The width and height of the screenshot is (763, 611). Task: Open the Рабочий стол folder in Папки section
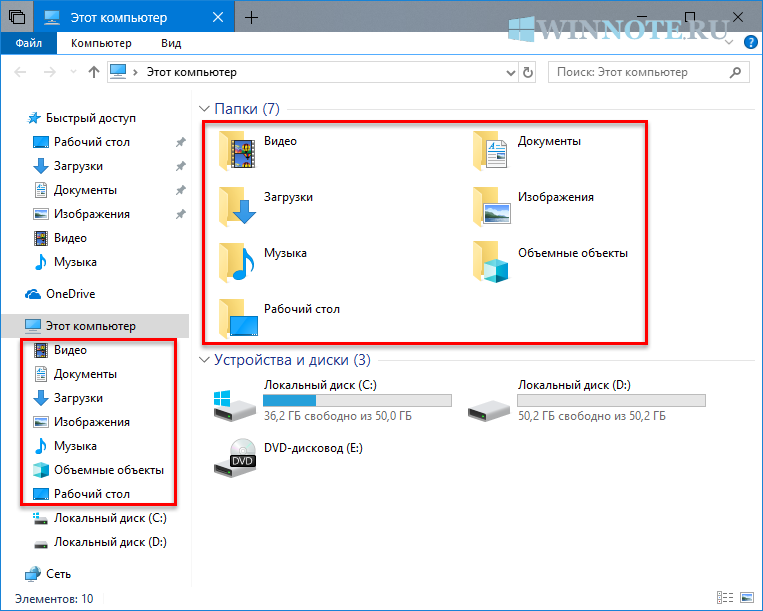tap(279, 318)
